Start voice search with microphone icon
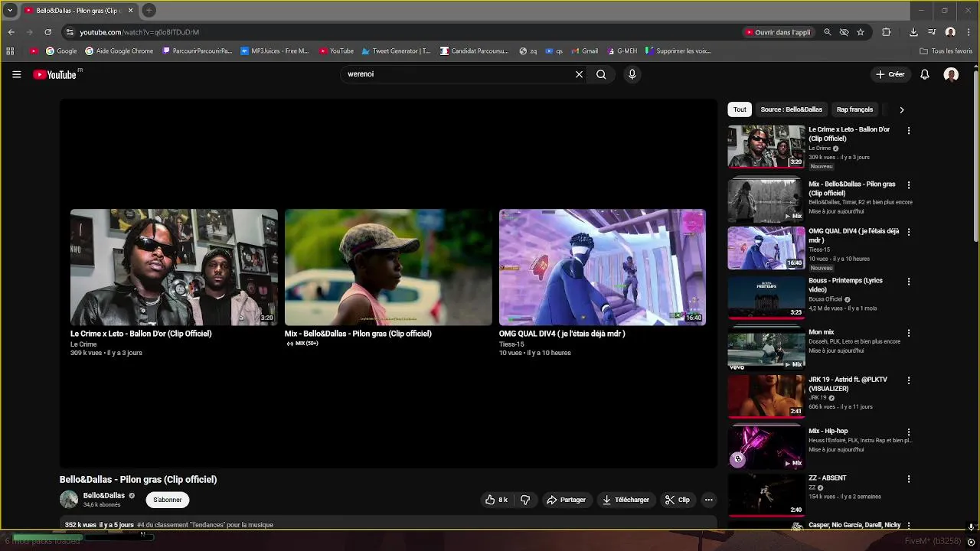The image size is (980, 551). click(x=632, y=74)
